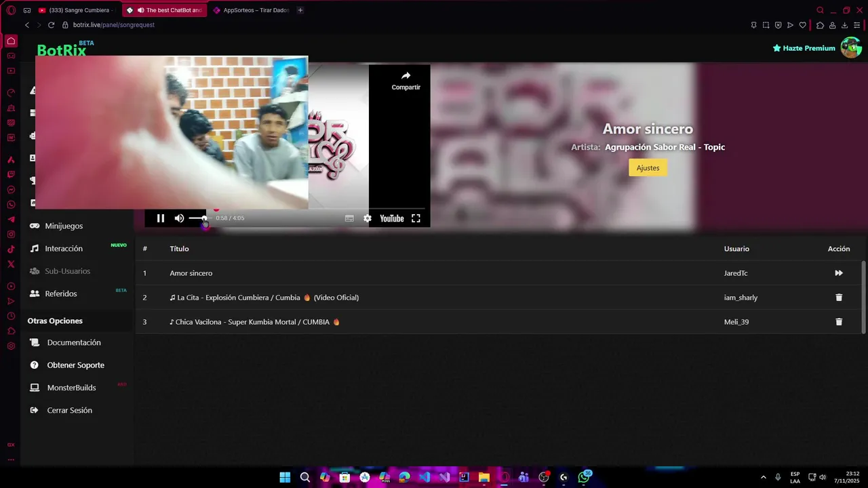Viewport: 868px width, 488px height.
Task: Open X (Twitter) in Opera sidebar
Action: tap(11, 264)
